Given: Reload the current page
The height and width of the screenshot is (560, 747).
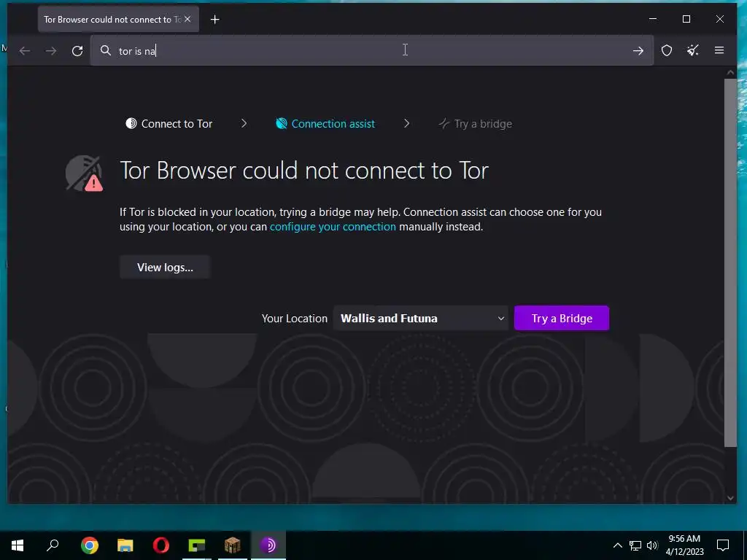Looking at the screenshot, I should click(77, 50).
